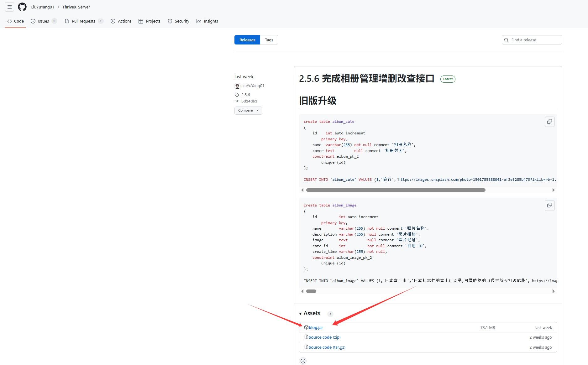Open commit 5d24db1
Image resolution: width=588 pixels, height=365 pixels.
pyautogui.click(x=249, y=101)
